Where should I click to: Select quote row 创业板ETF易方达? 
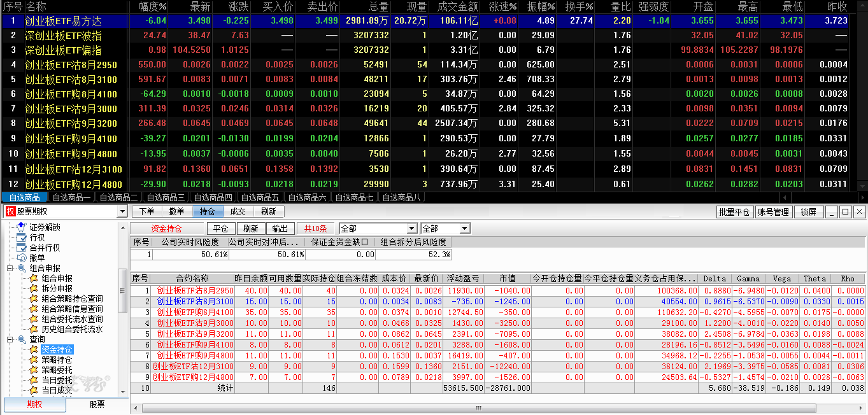coord(425,20)
